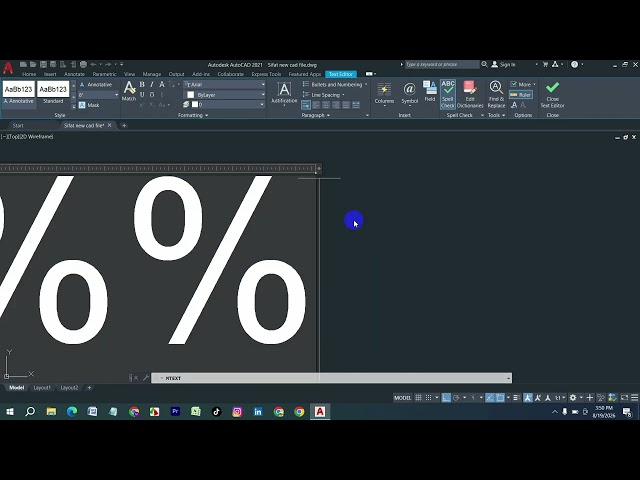This screenshot has width=640, height=480.
Task: Select the default left paragraph alignment button
Action: 306,105
